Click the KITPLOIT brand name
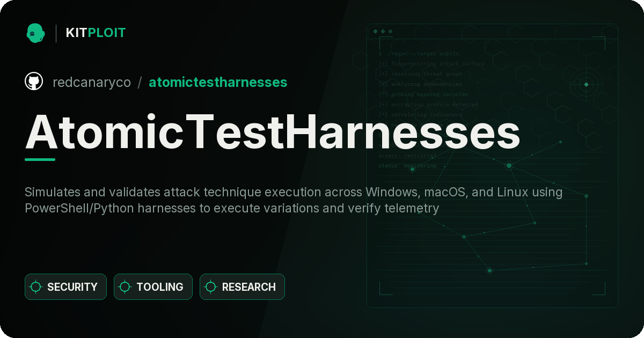This screenshot has height=338, width=644. [96, 33]
